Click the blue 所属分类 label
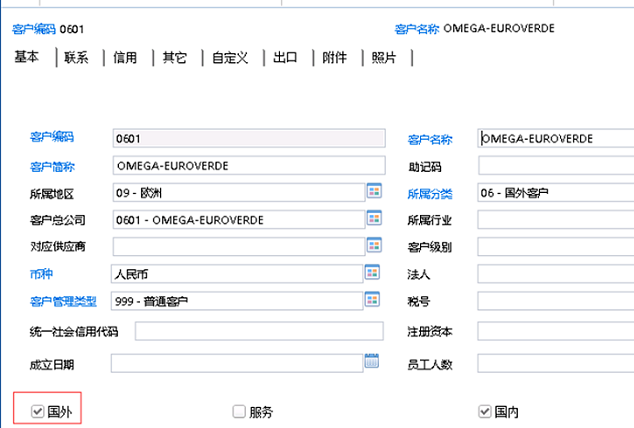The height and width of the screenshot is (428, 634). [430, 194]
